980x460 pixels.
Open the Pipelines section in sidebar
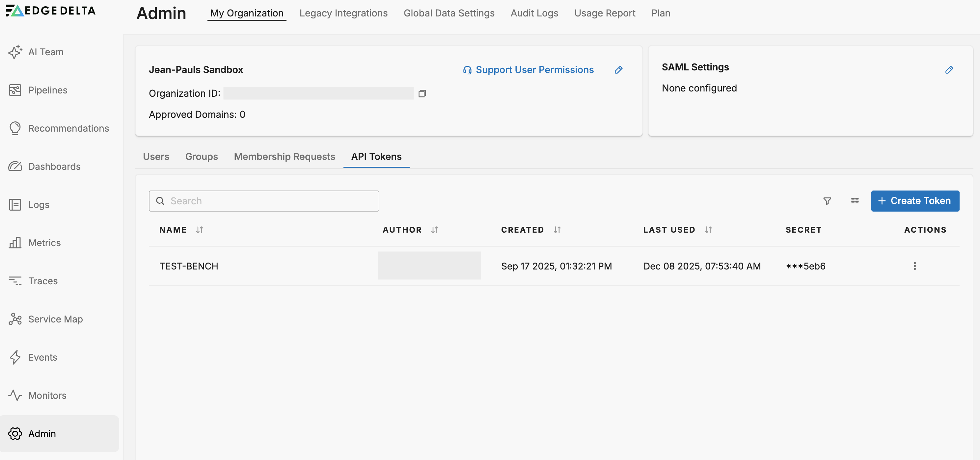point(47,90)
